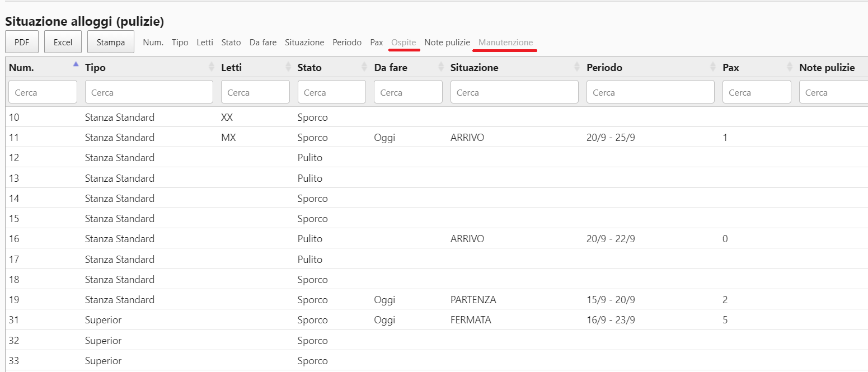The width and height of the screenshot is (868, 372).
Task: Click the search box under Stato
Action: [x=331, y=92]
